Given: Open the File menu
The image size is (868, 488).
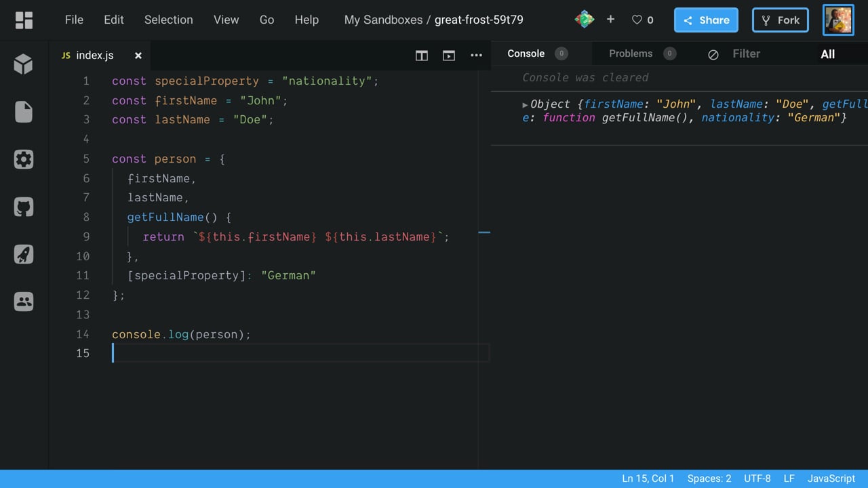Looking at the screenshot, I should coord(74,20).
